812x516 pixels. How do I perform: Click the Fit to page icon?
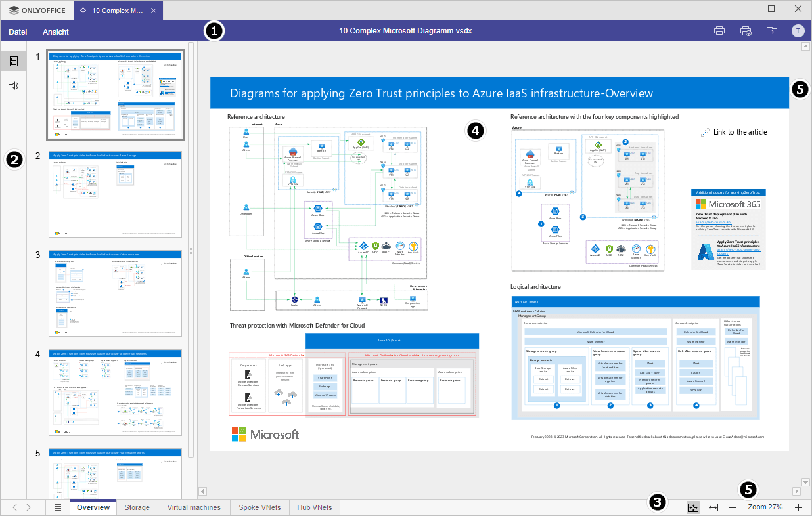point(692,507)
